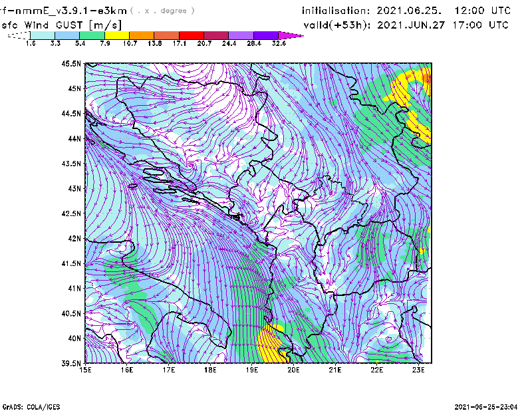Viewport: 532px width, 411px height.
Task: Click the GrADS: COLA/IGES credit text
Action: click(x=25, y=406)
